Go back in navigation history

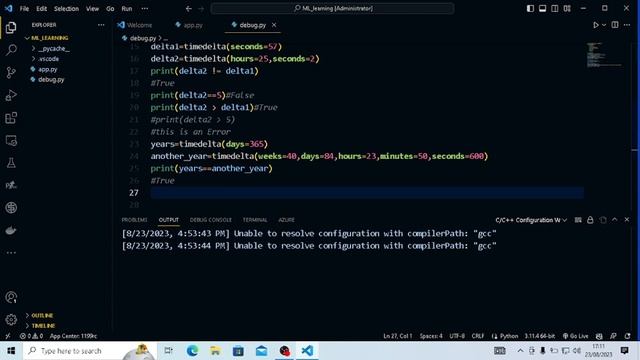(189, 8)
